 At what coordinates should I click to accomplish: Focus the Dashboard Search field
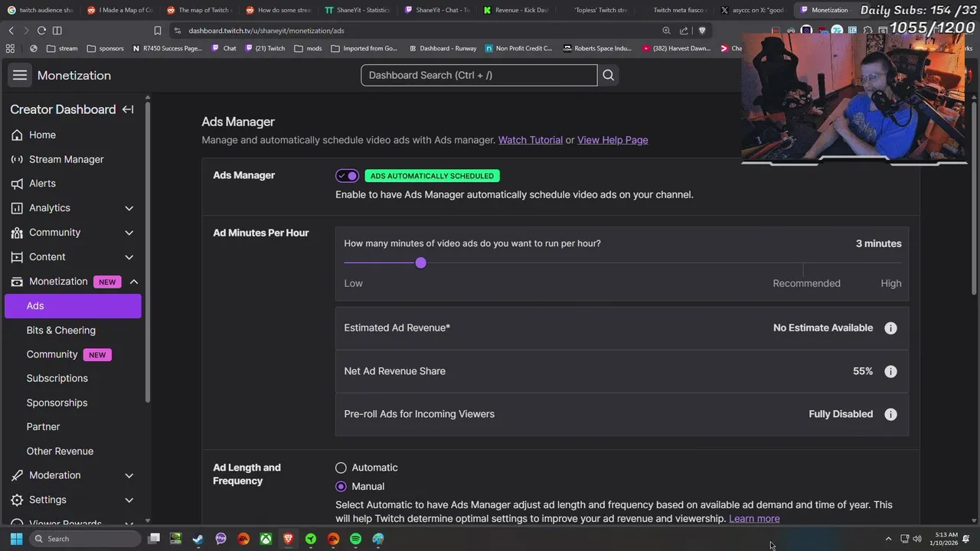coord(479,75)
